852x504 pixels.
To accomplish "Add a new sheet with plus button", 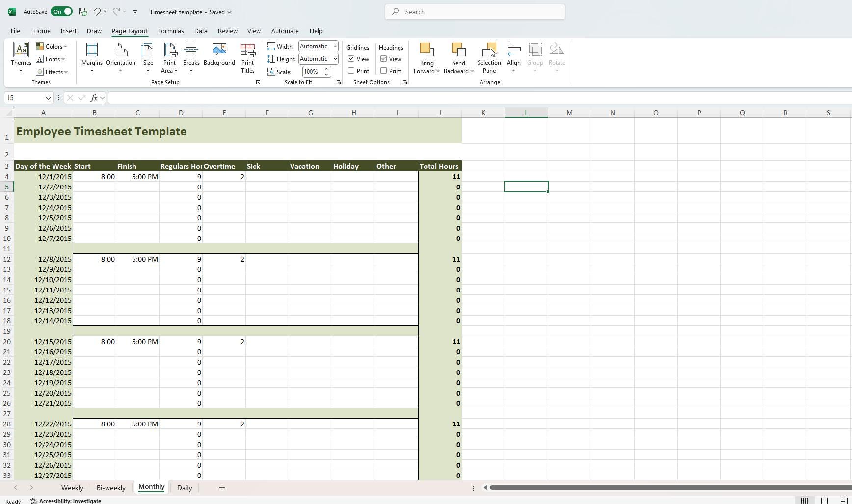I will tap(222, 487).
